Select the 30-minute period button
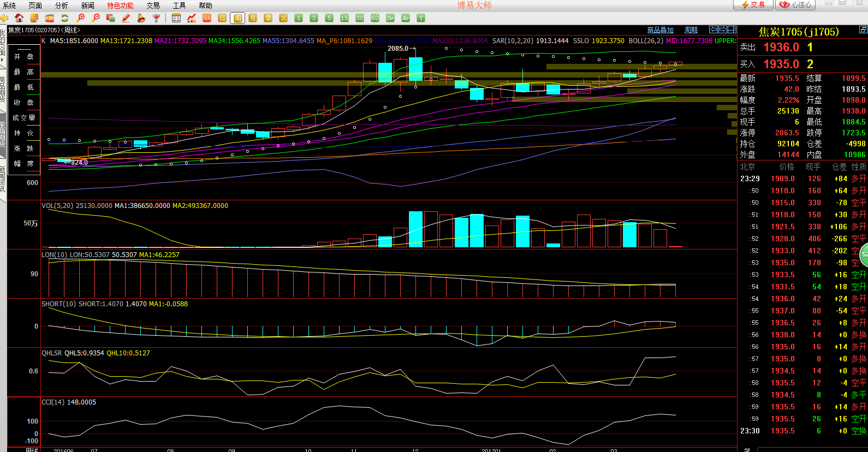 pos(360,18)
